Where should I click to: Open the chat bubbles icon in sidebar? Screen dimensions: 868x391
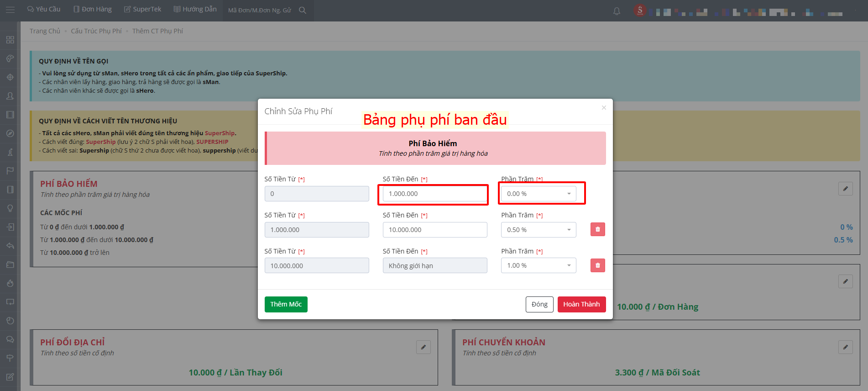10,339
